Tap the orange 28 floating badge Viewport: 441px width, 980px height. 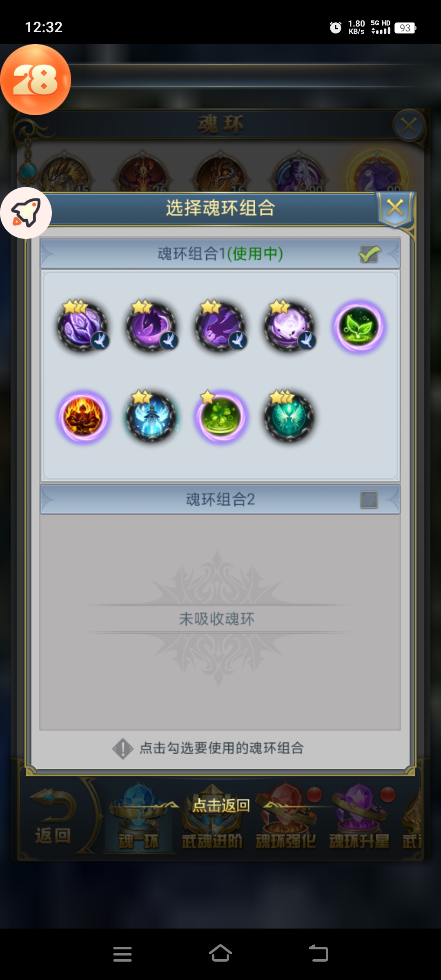point(36,80)
